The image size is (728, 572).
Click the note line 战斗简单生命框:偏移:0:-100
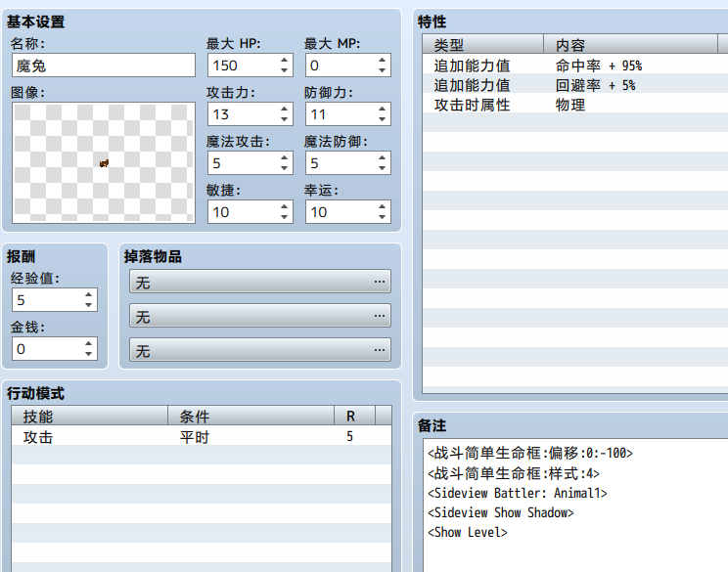tap(530, 453)
